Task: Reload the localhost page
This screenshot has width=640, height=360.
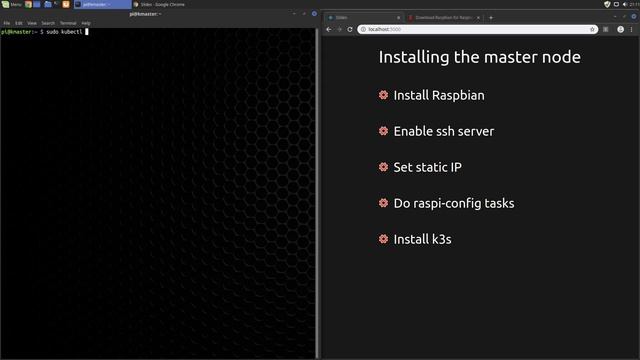Action: coord(350,29)
